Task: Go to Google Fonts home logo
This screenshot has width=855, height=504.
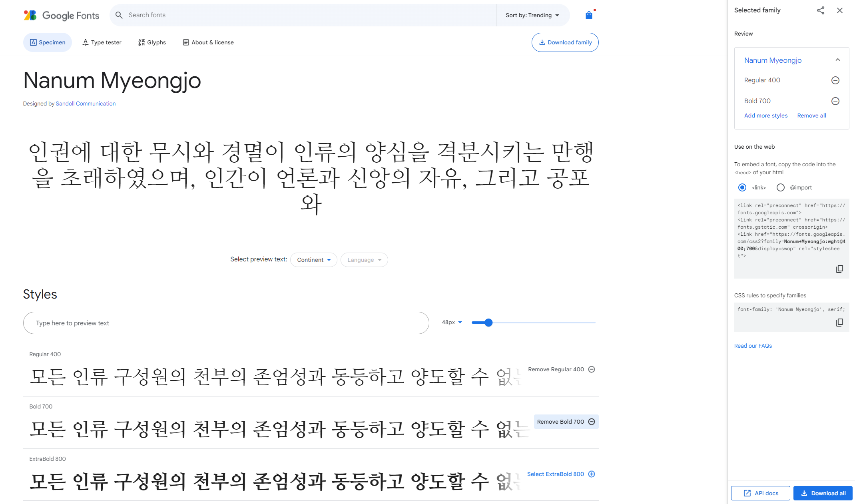Action: coord(61,15)
